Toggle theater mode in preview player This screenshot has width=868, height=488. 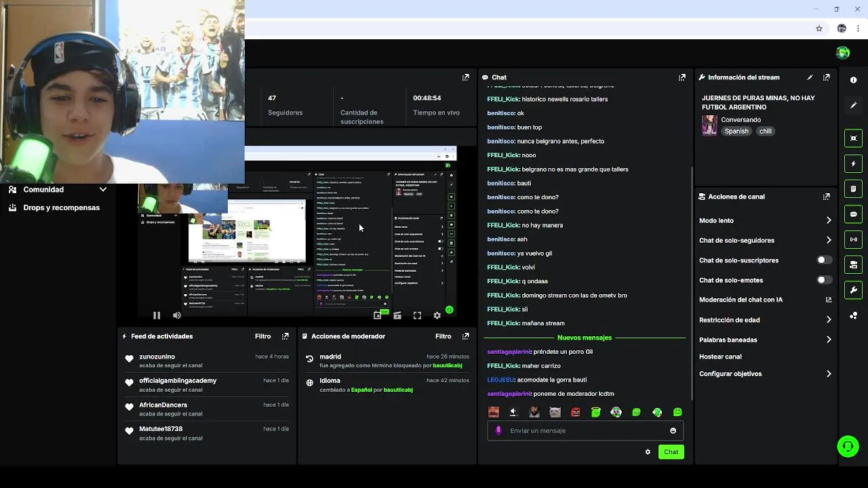tap(397, 315)
